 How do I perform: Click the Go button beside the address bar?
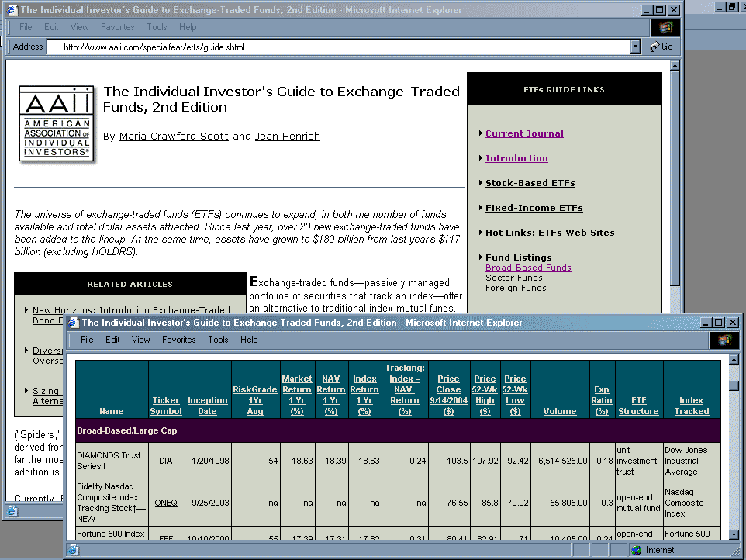click(x=661, y=47)
